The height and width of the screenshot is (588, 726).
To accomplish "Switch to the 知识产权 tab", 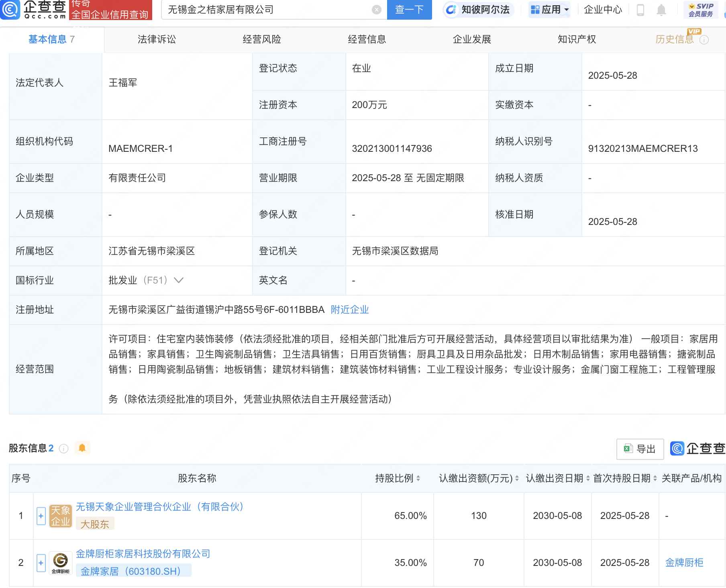I will 577,39.
